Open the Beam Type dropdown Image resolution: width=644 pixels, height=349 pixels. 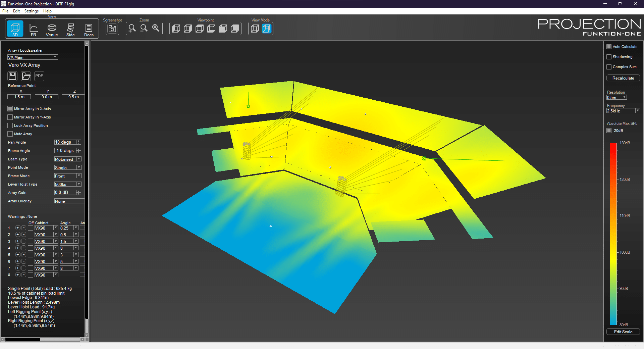point(79,159)
